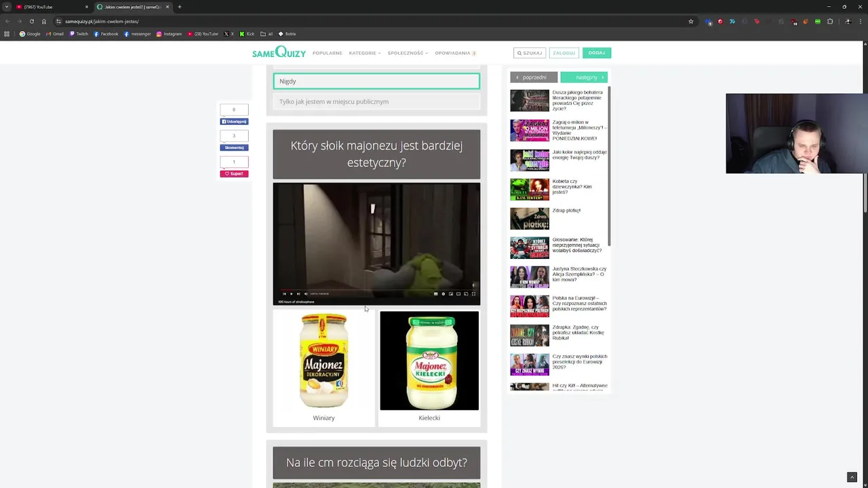Open the Twitch bookmark
Image resolution: width=868 pixels, height=488 pixels.
(79, 34)
